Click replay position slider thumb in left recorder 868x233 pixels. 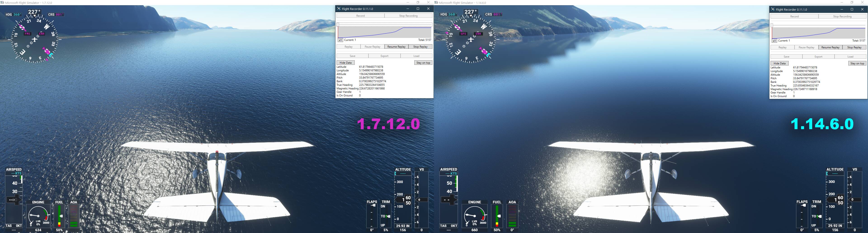338,25
